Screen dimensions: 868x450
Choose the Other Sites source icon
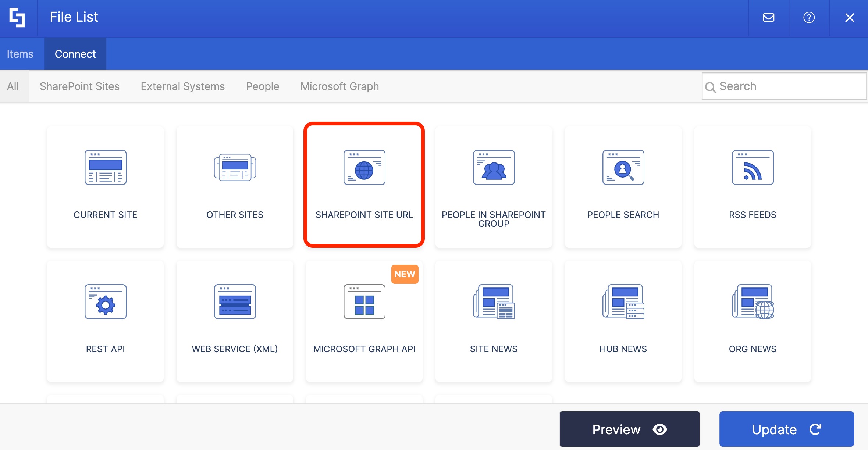click(235, 168)
